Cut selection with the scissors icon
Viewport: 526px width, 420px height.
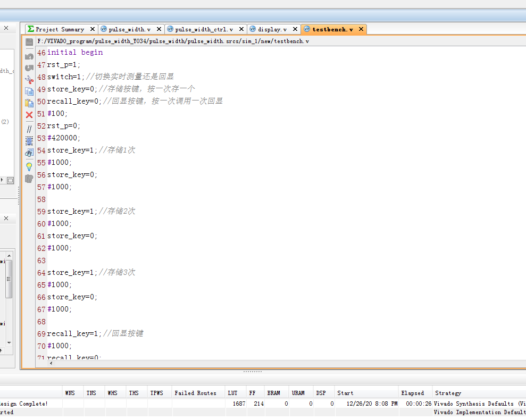pyautogui.click(x=29, y=80)
